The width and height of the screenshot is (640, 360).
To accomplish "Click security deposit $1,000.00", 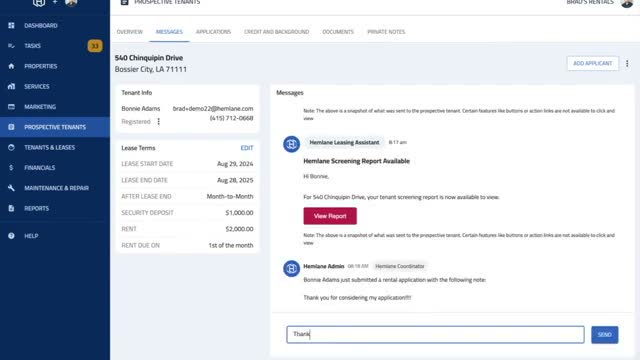I will point(239,213).
